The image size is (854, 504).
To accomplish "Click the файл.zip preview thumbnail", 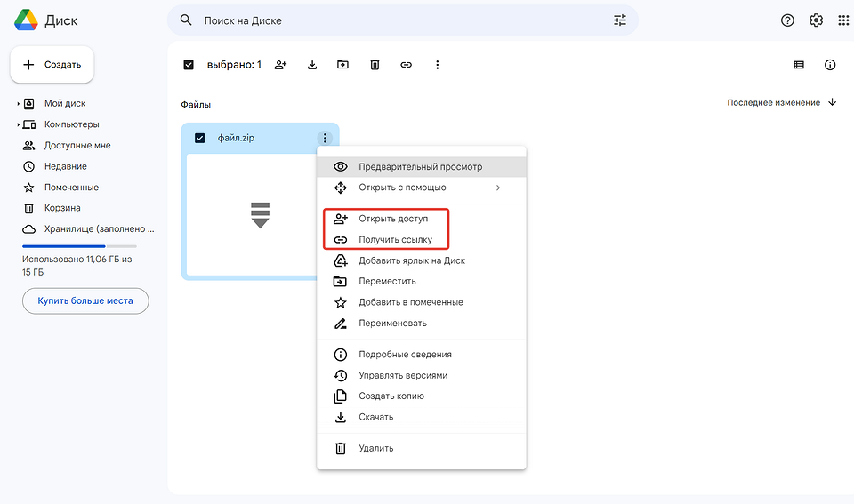I will (x=252, y=215).
